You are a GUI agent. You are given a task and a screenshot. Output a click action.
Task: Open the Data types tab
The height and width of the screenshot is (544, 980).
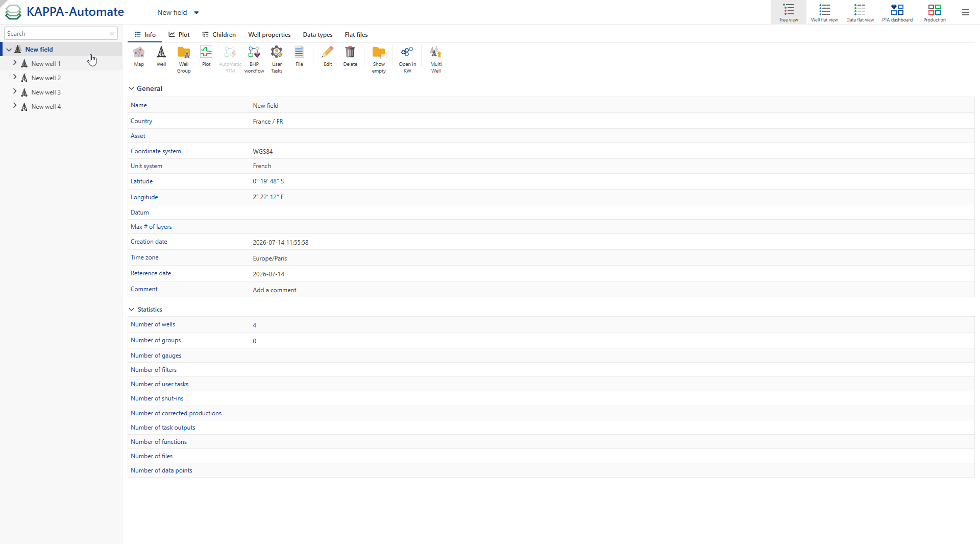(317, 35)
